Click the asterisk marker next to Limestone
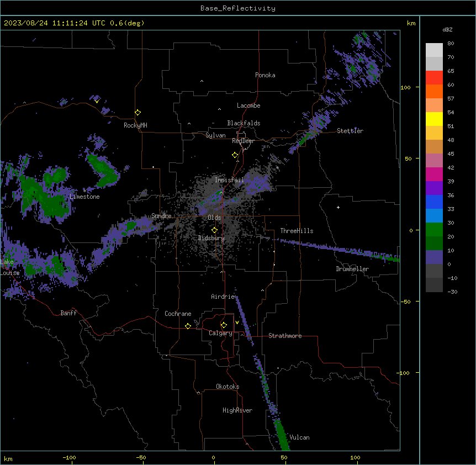 (84, 191)
